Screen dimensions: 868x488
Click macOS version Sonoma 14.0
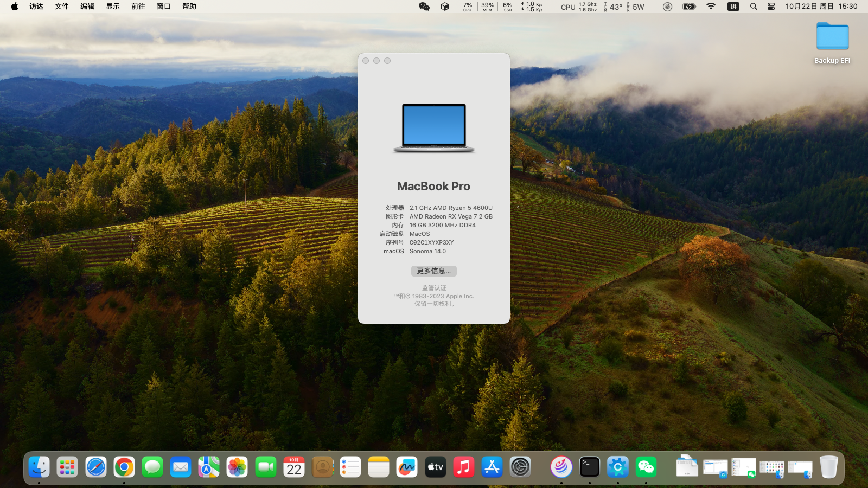click(x=427, y=251)
